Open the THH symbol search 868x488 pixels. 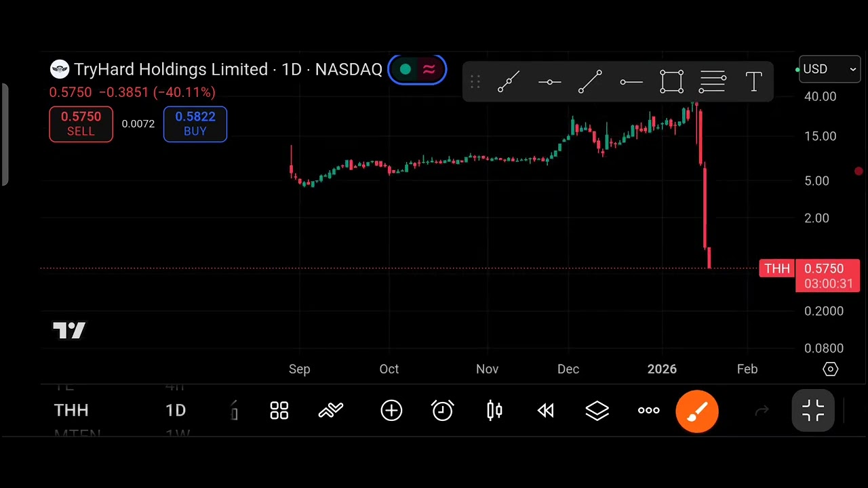point(71,410)
